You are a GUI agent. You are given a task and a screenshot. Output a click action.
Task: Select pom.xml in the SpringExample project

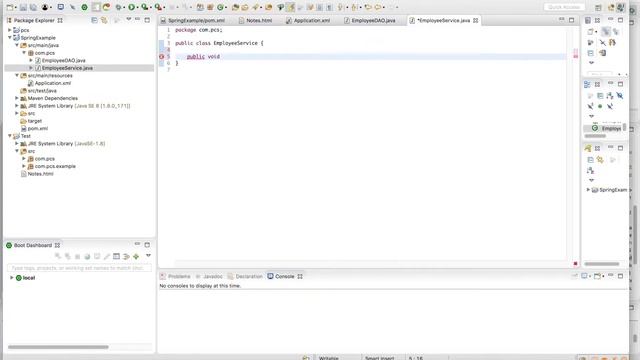38,128
